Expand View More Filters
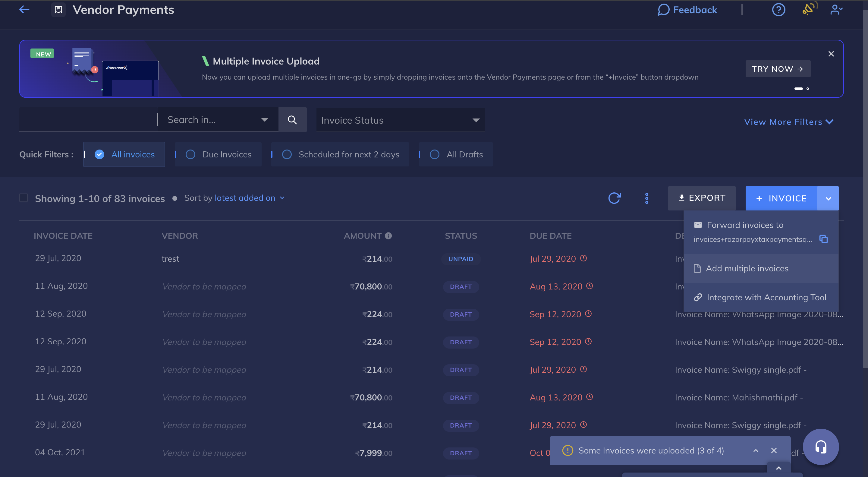Screen dimensions: 868x477 (788, 122)
